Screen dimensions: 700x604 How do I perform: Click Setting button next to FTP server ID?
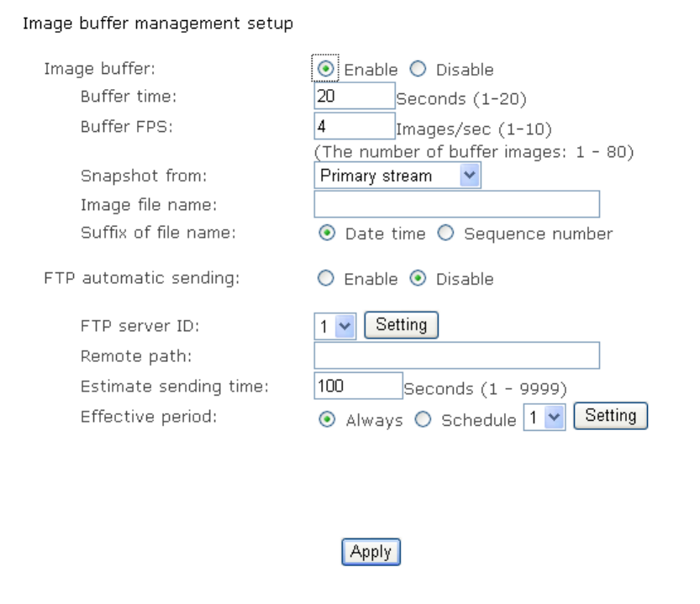click(x=403, y=323)
